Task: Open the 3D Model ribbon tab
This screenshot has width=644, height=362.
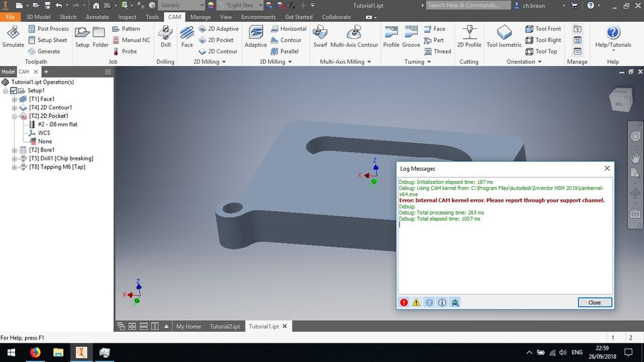Action: point(38,17)
